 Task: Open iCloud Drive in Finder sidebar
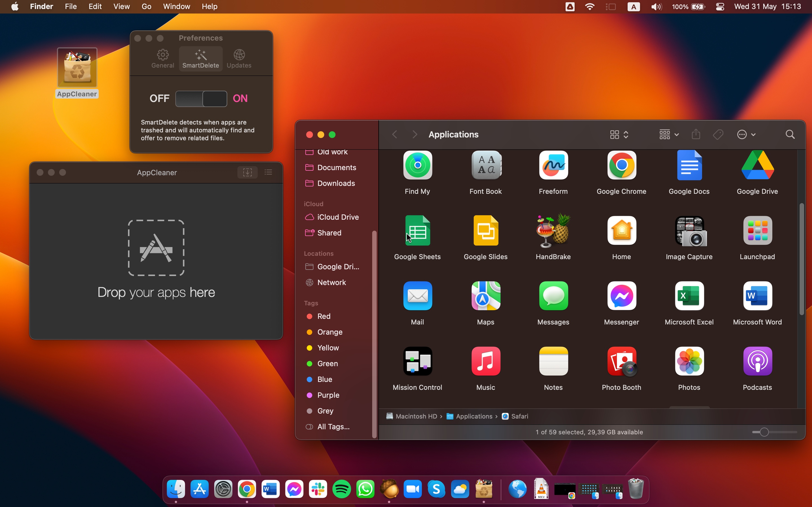(337, 217)
